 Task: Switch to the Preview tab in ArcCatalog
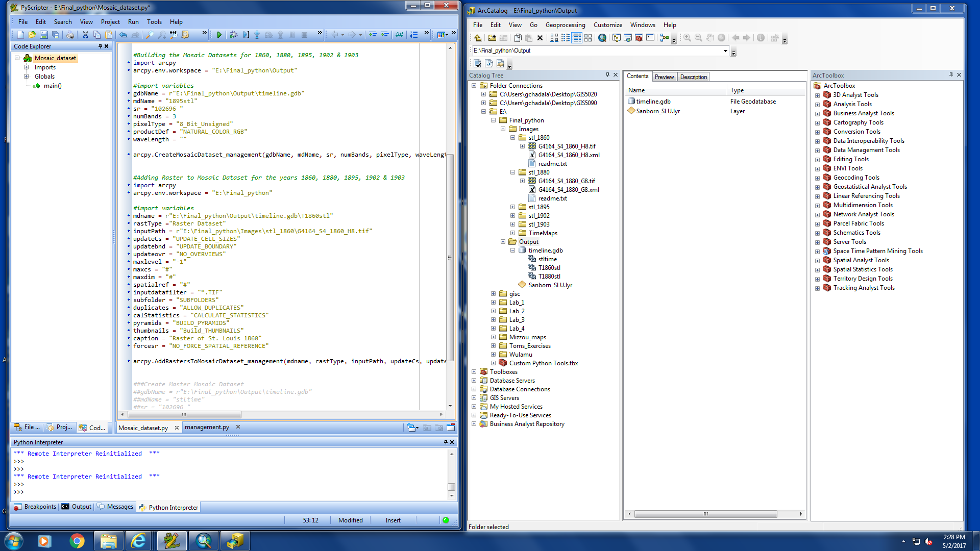(664, 77)
